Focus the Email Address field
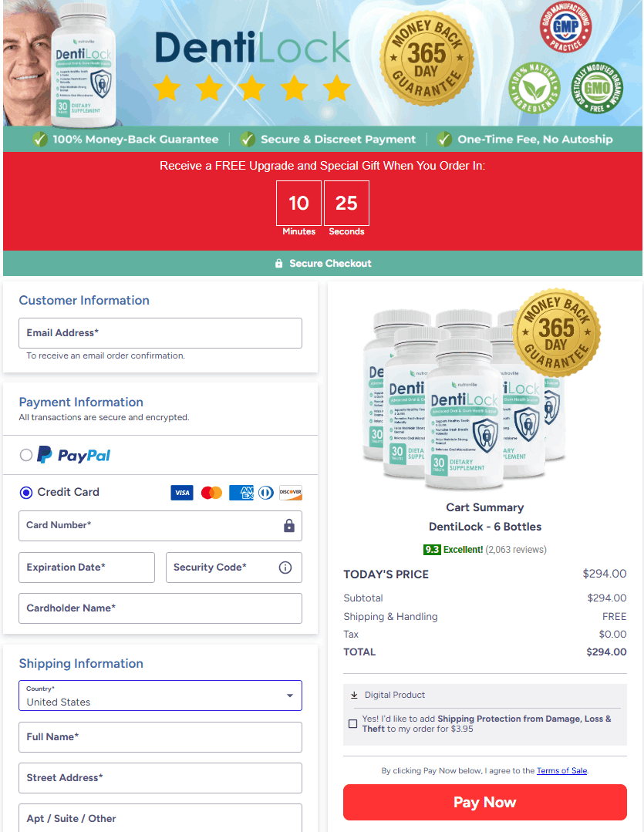Viewport: 644px width, 832px height. coord(160,333)
